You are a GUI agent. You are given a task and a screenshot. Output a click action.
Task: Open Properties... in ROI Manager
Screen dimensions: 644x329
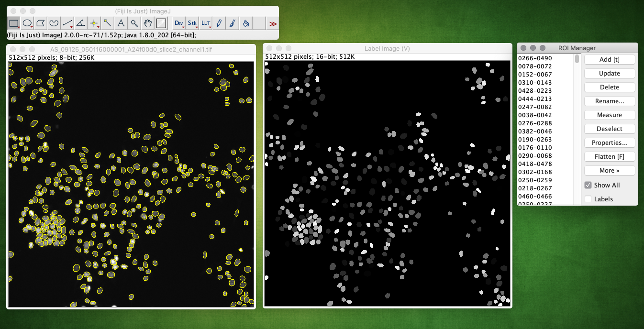tap(610, 143)
